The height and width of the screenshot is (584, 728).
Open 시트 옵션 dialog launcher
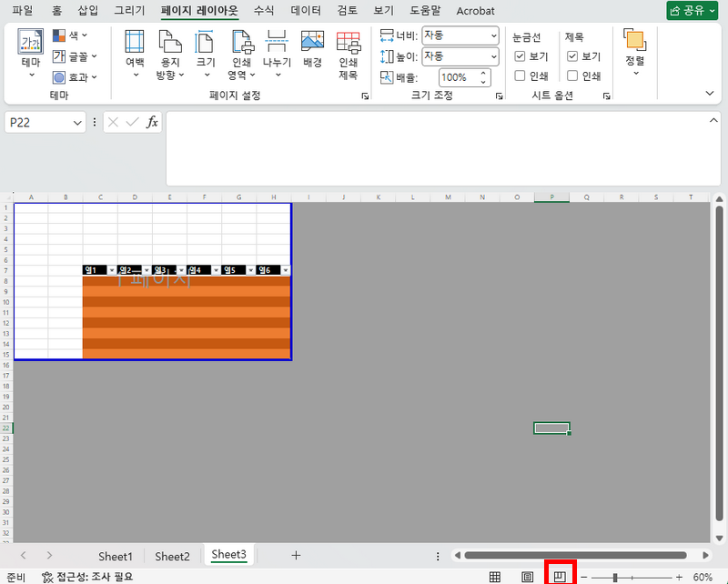point(607,96)
